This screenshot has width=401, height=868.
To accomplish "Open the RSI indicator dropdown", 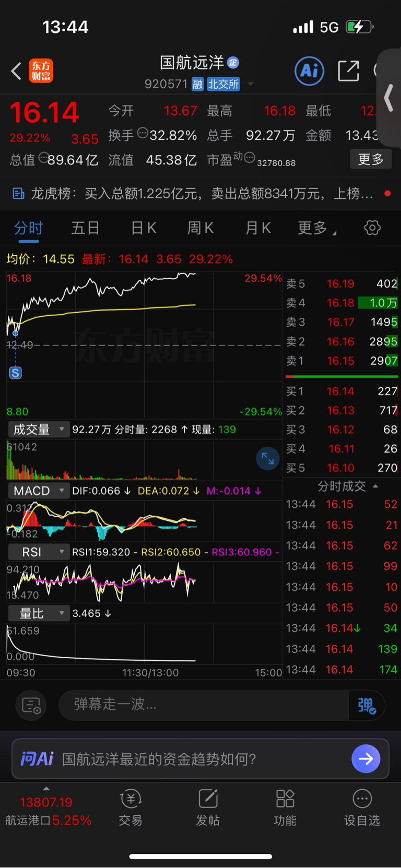I will (39, 552).
